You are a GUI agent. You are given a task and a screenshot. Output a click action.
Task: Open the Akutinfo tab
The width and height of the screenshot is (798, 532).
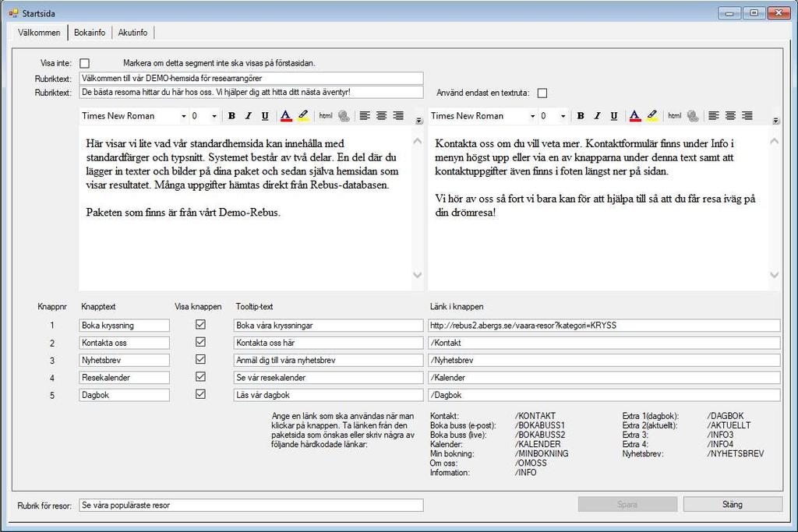coord(132,33)
